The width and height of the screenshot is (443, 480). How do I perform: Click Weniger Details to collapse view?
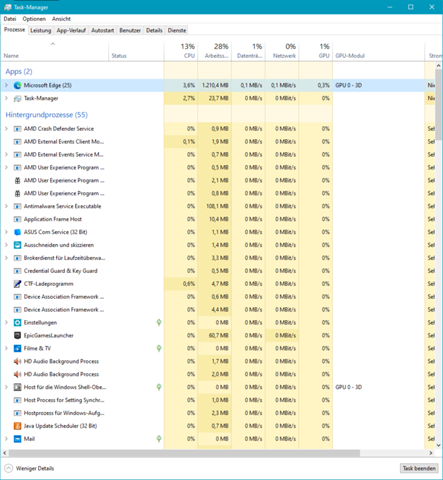pyautogui.click(x=30, y=468)
